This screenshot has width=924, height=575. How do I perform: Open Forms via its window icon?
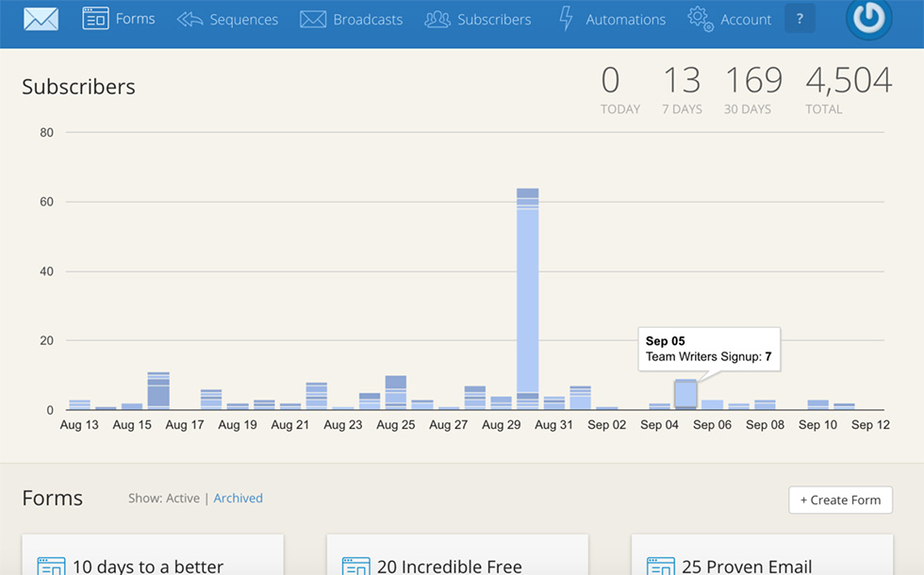click(x=95, y=19)
